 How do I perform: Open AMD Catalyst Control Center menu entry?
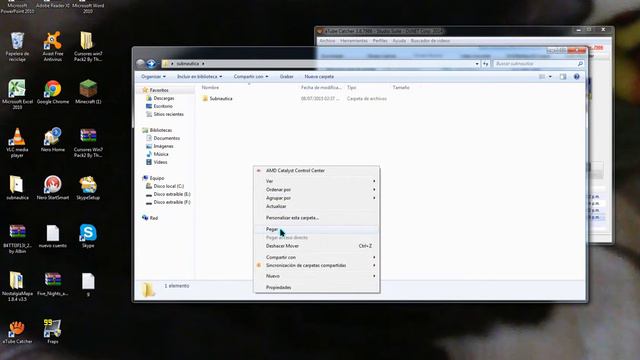coord(316,171)
